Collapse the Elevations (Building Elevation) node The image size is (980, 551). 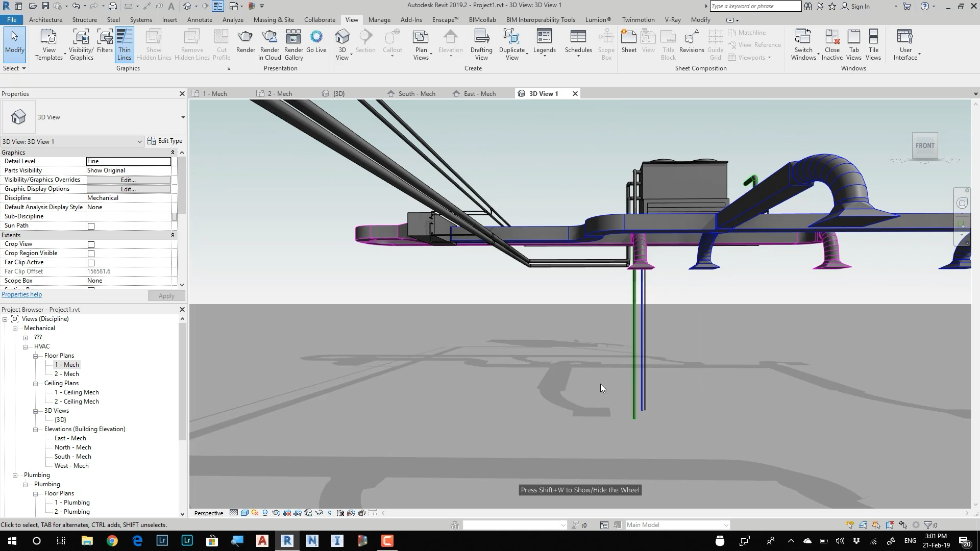pos(35,430)
